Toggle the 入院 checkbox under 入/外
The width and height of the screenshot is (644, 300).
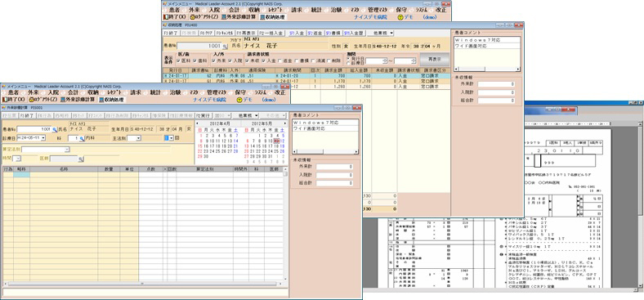(230, 60)
